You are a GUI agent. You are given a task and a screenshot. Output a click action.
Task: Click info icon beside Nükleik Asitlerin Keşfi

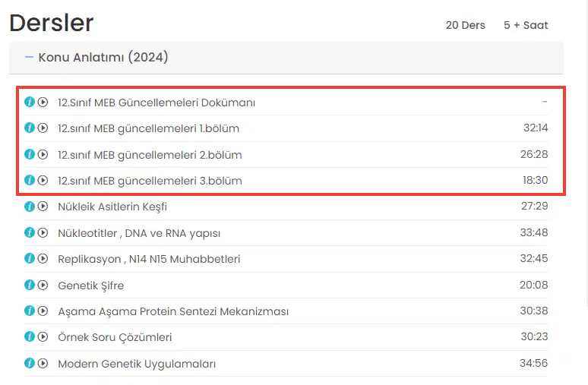[x=30, y=207]
